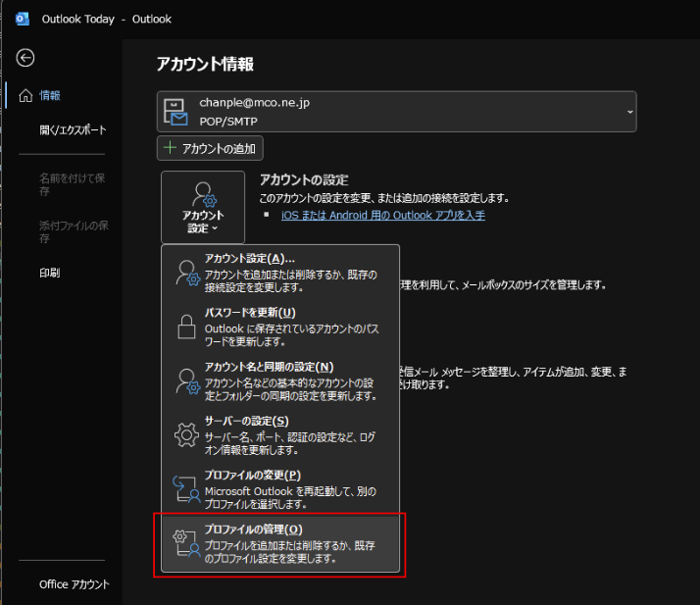Open 印刷 in the sidebar

click(x=50, y=273)
